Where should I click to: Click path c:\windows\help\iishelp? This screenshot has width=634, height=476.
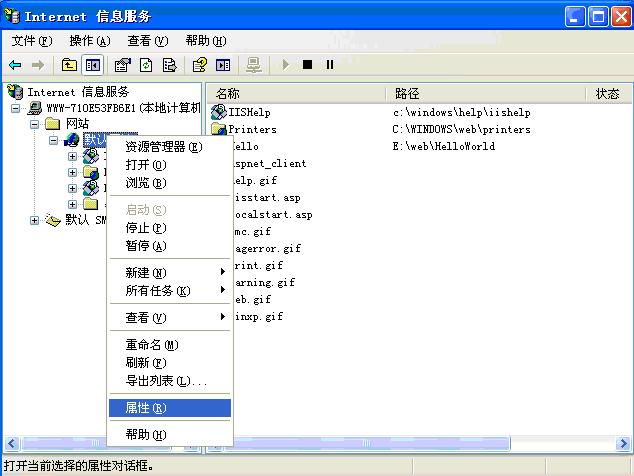click(x=461, y=112)
